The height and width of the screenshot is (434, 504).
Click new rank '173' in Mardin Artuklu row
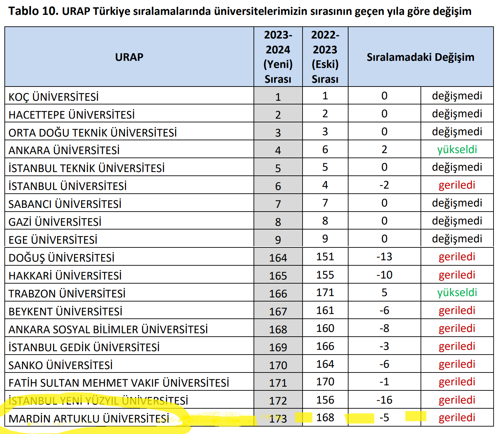[278, 419]
